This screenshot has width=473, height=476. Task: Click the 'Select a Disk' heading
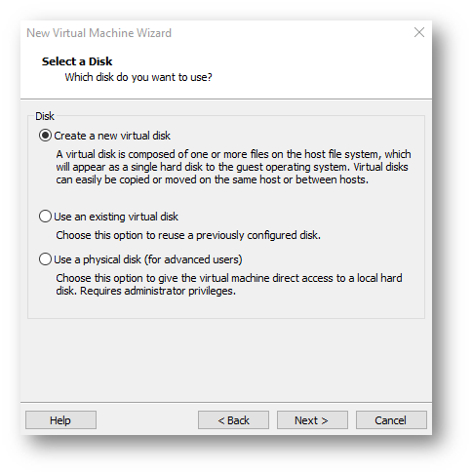tap(77, 61)
